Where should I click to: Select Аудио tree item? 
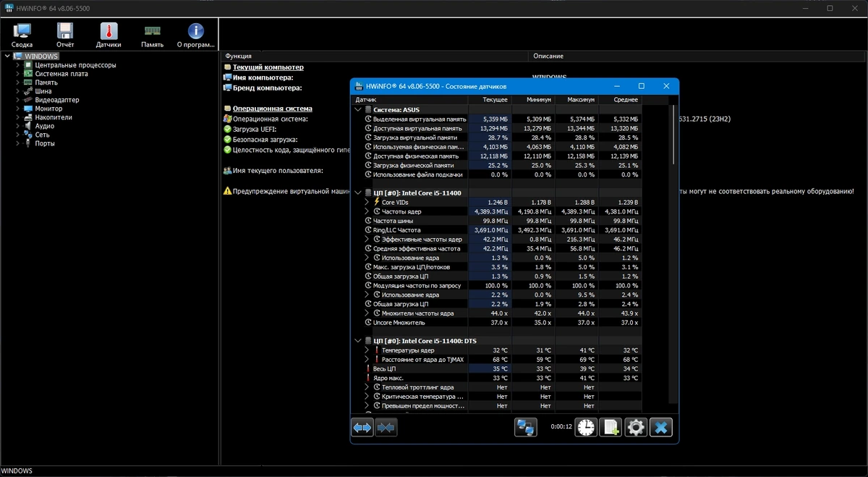44,126
